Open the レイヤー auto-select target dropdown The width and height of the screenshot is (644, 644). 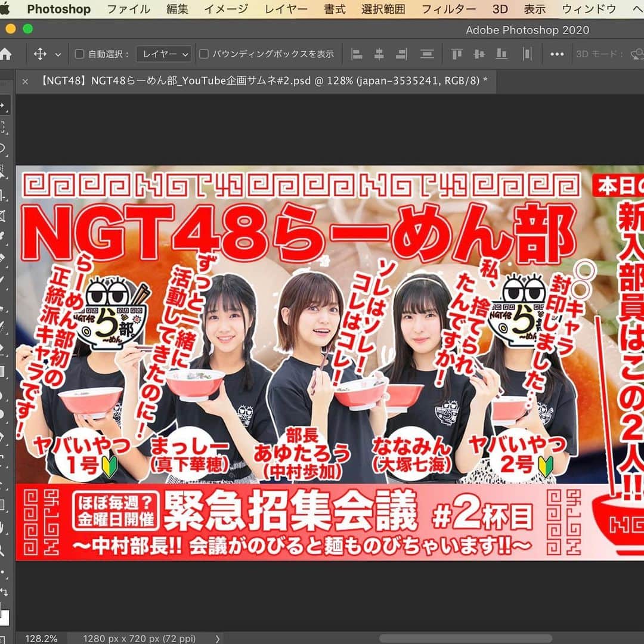164,54
